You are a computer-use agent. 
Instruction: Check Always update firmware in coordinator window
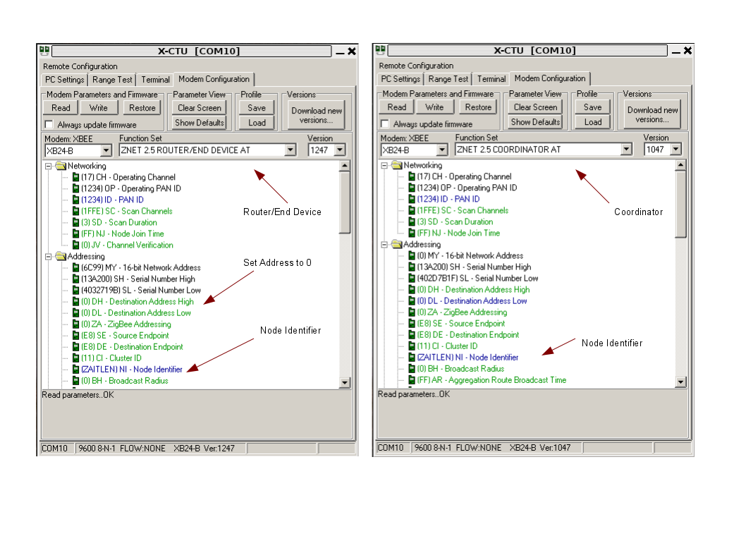tap(384, 124)
